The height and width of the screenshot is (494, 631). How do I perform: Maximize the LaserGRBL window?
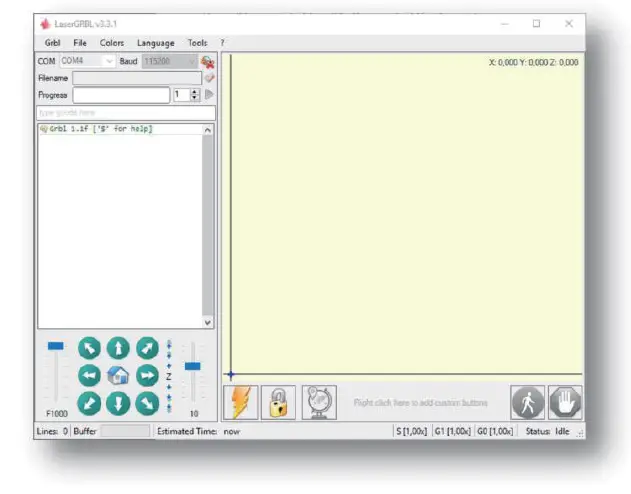point(536,24)
